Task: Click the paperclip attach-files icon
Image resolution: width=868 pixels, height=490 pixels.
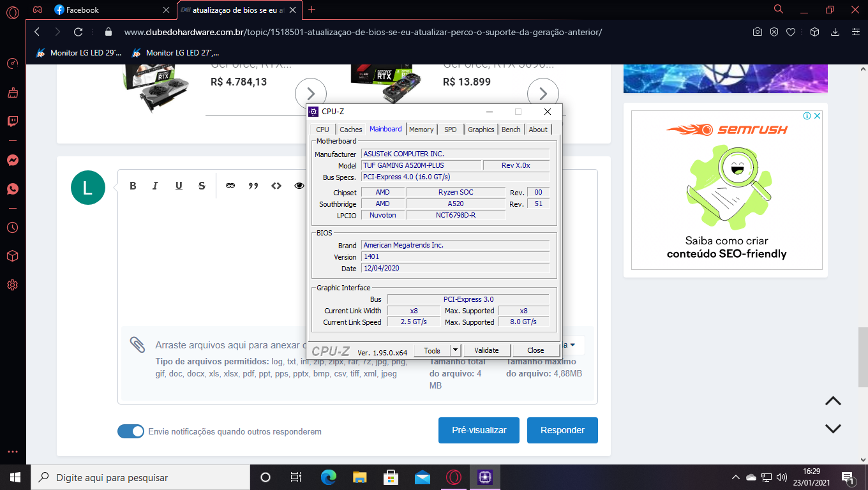Action: tap(137, 345)
